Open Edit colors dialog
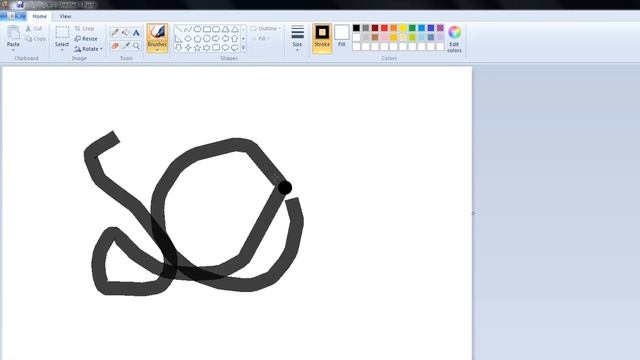The width and height of the screenshot is (640, 360). [454, 39]
